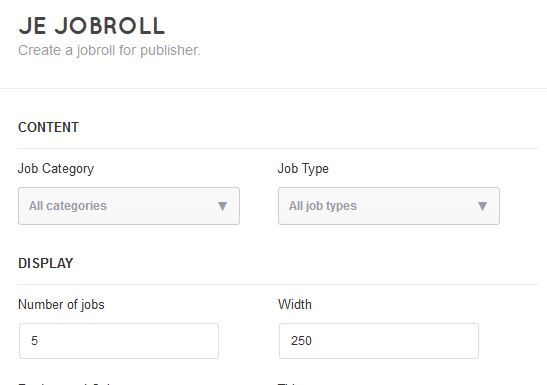Click the Width label text
547x385 pixels.
294,304
